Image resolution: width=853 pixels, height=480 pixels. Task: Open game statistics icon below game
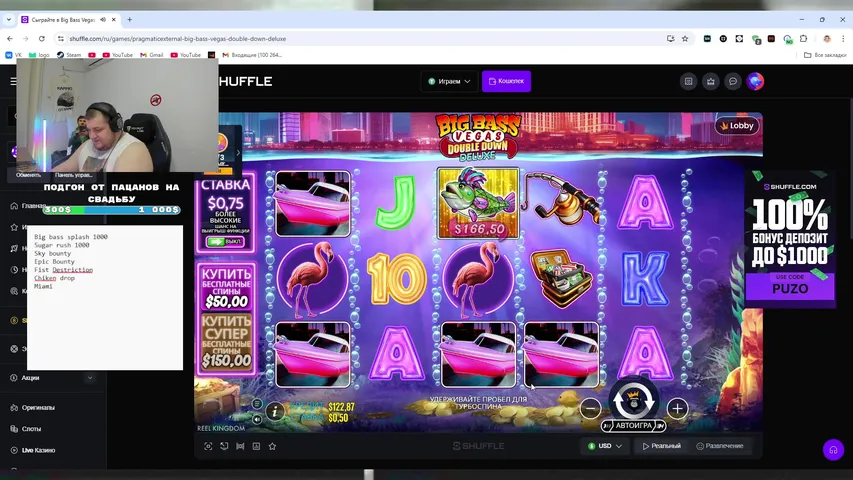[x=256, y=446]
